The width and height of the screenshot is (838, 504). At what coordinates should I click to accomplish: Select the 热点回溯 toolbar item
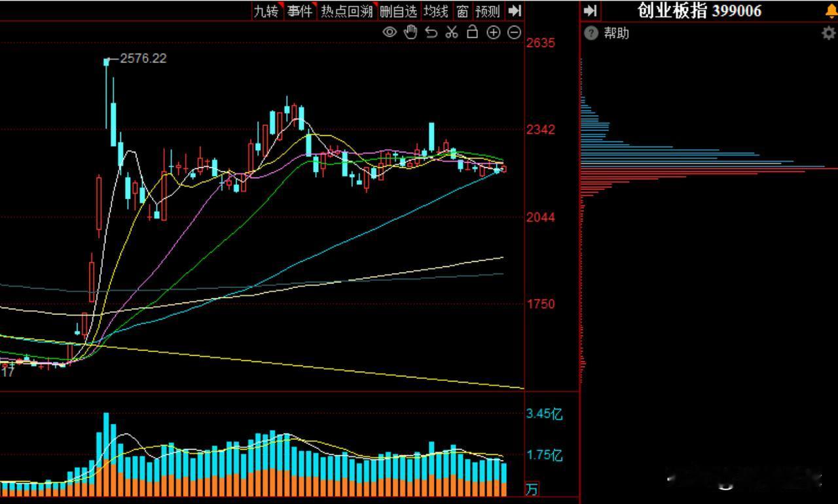pos(347,11)
